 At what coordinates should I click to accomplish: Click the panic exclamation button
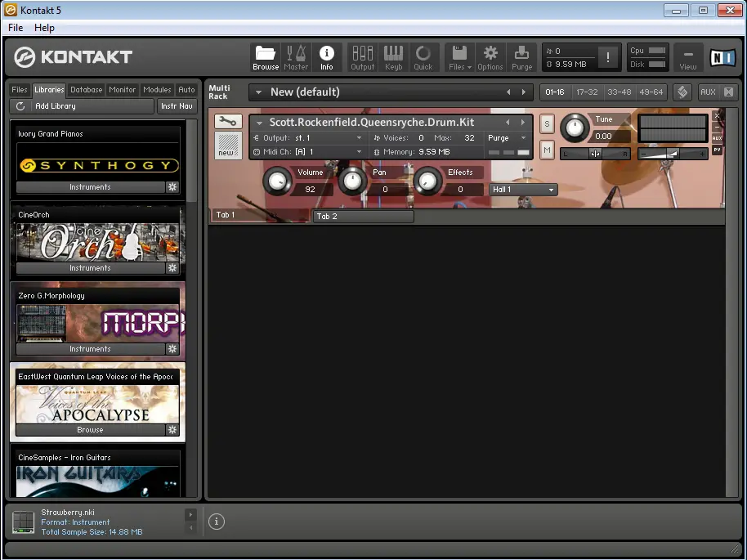pyautogui.click(x=608, y=57)
